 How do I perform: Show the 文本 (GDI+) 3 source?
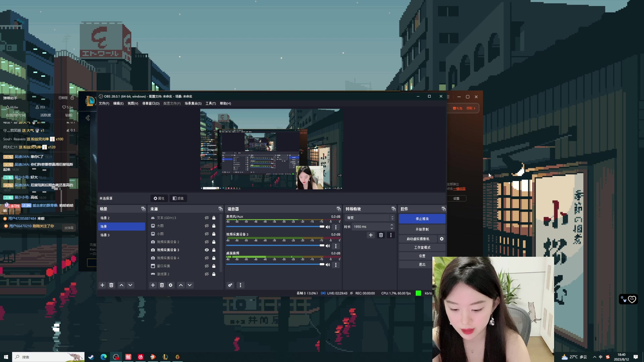(x=207, y=218)
